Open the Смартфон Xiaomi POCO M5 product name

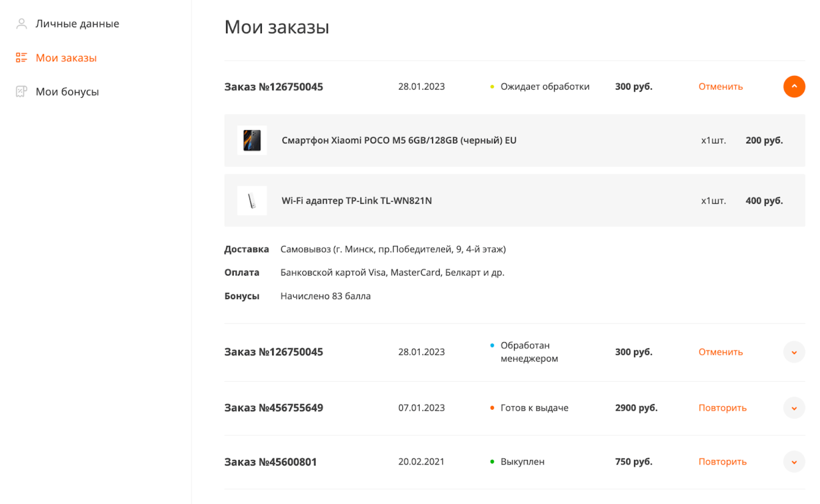399,140
